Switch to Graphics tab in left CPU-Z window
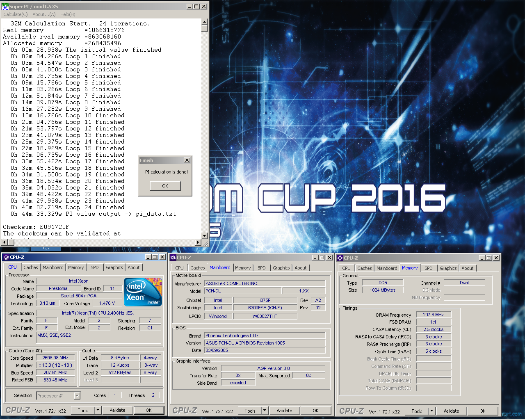This screenshot has width=525, height=420. pyautogui.click(x=114, y=267)
